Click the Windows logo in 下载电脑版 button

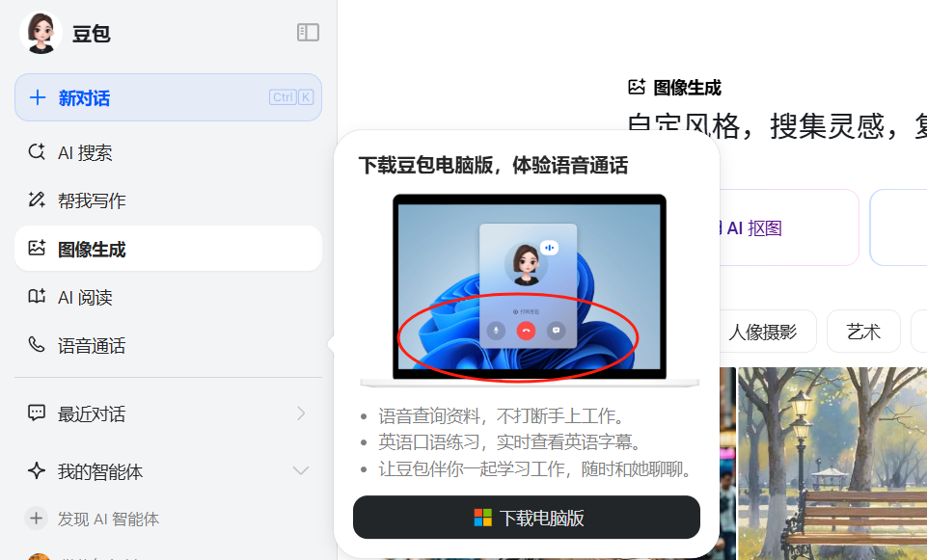tap(483, 518)
